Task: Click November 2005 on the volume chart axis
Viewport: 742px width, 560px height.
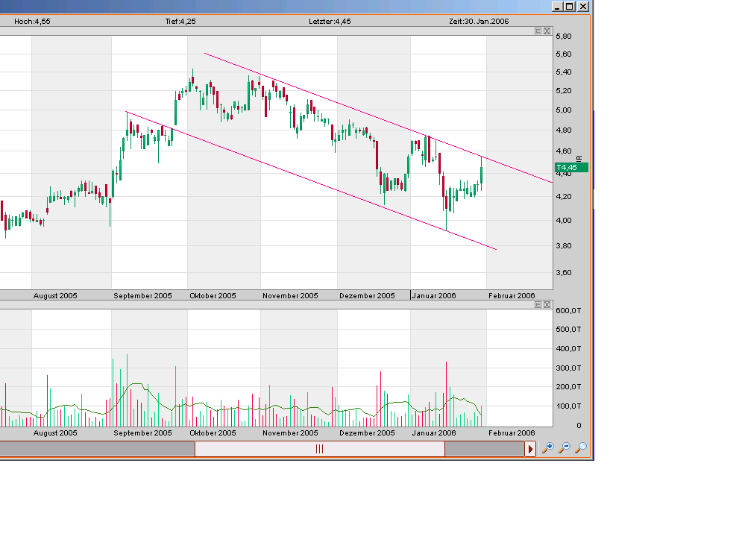Action: (290, 432)
